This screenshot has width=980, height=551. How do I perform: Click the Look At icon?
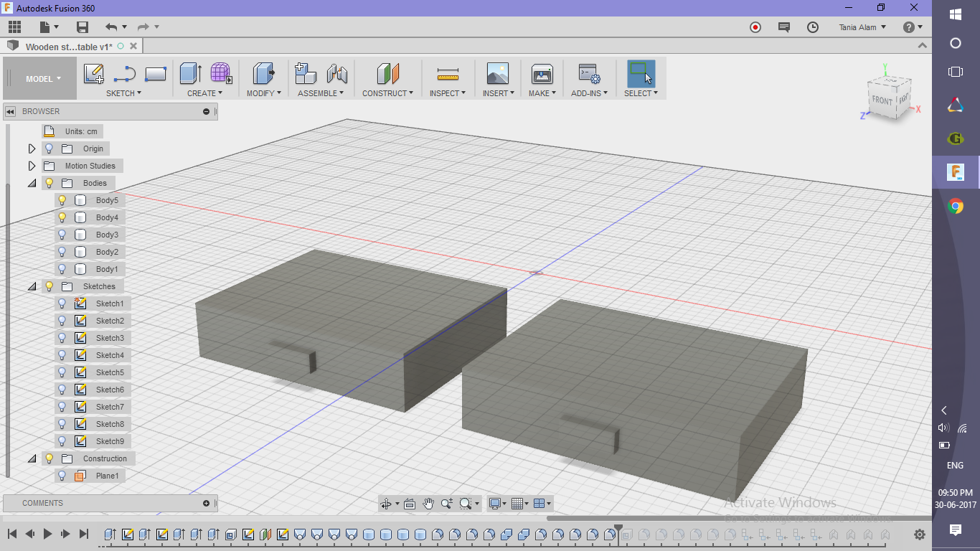[x=410, y=504]
